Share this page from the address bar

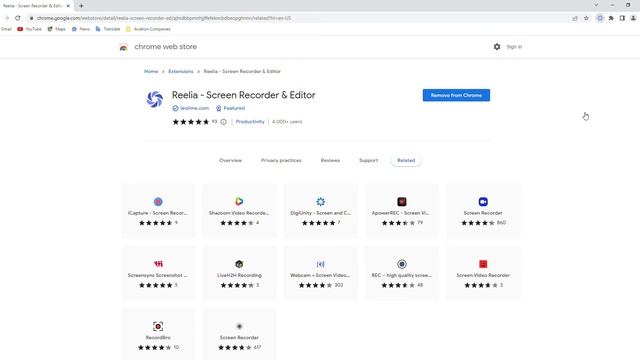click(575, 18)
